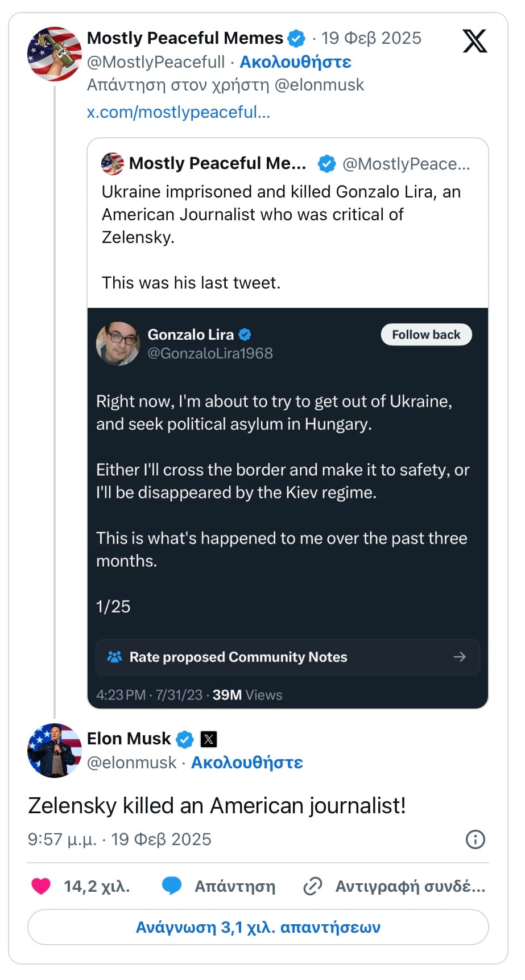The image size is (525, 980).
Task: Open the x.com/mostlypeaceful… link
Action: [178, 112]
